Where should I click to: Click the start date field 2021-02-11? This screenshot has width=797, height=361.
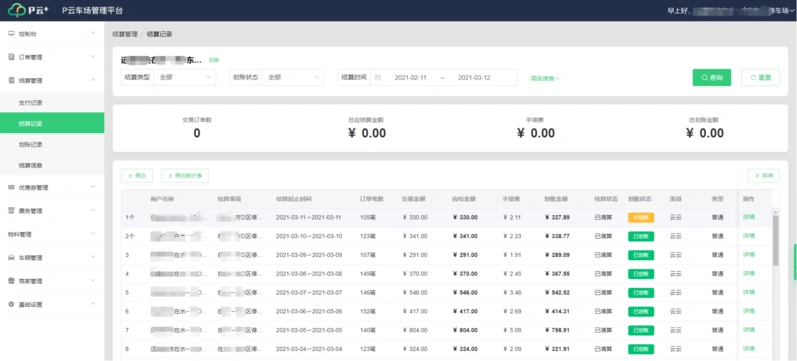[x=410, y=78]
